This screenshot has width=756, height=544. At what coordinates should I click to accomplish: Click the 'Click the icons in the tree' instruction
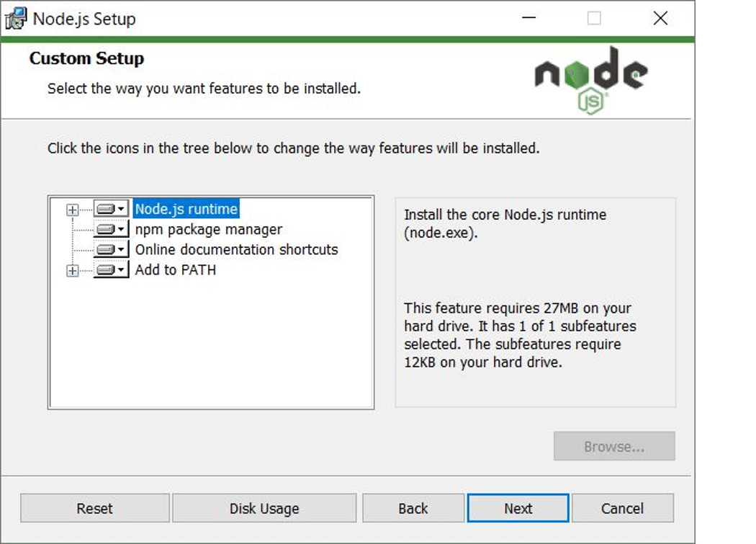pos(293,148)
